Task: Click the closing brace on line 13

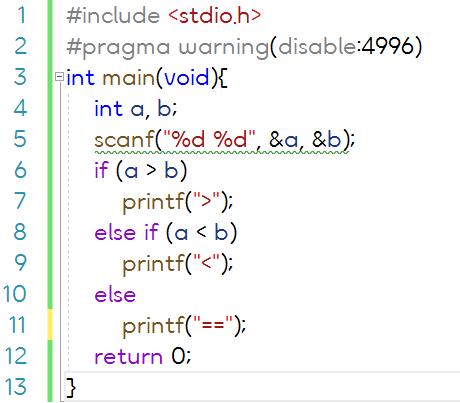Action: tap(71, 388)
